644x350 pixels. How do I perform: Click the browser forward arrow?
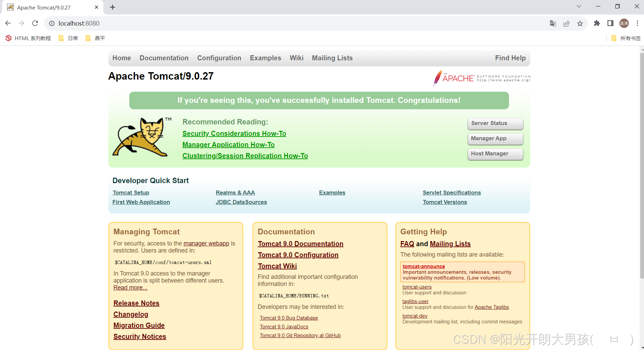coord(21,23)
